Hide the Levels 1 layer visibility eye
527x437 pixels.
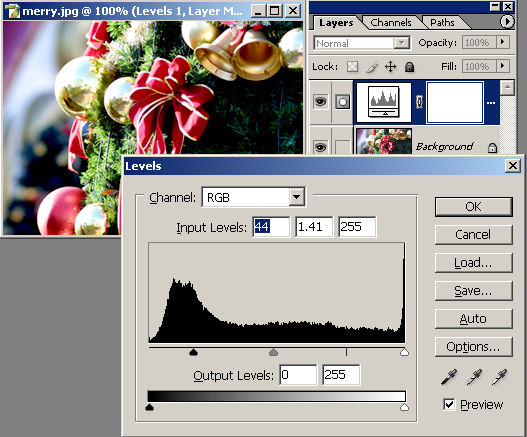(x=320, y=101)
